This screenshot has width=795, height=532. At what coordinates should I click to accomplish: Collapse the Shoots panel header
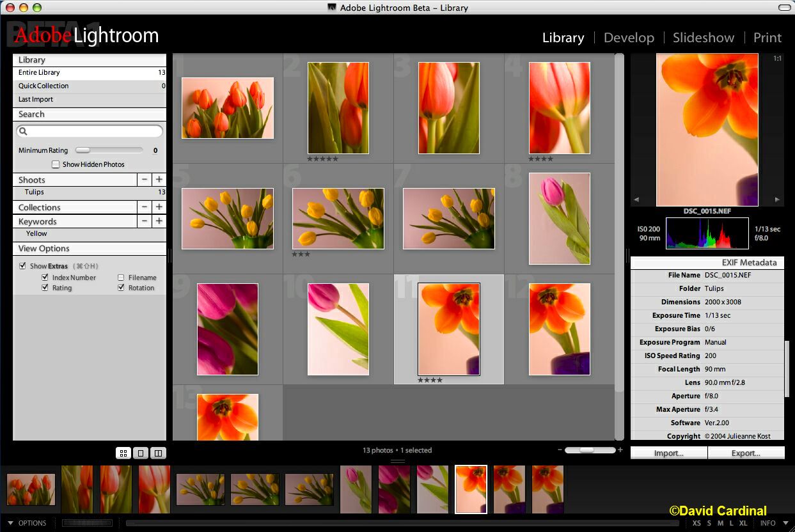[x=75, y=180]
